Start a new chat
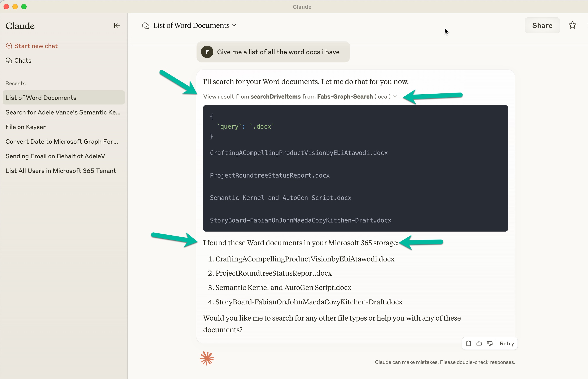The width and height of the screenshot is (588, 379). [x=36, y=46]
